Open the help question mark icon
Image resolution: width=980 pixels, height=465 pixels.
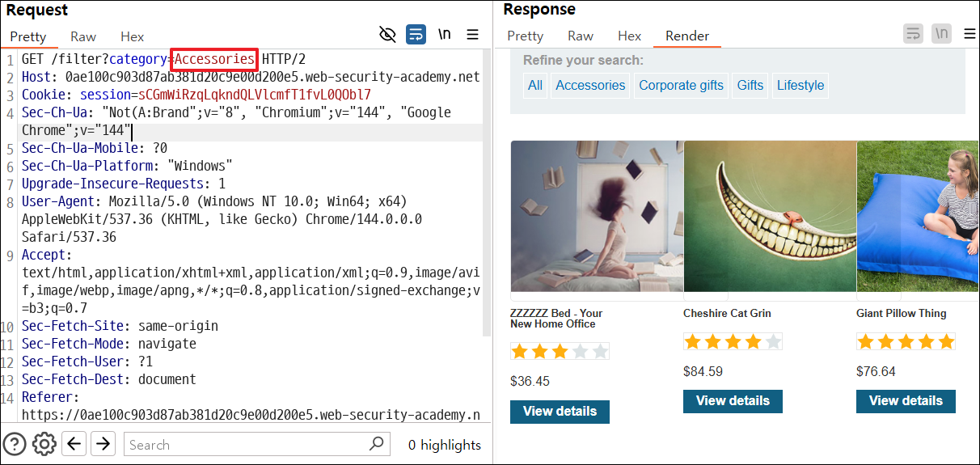tap(15, 443)
